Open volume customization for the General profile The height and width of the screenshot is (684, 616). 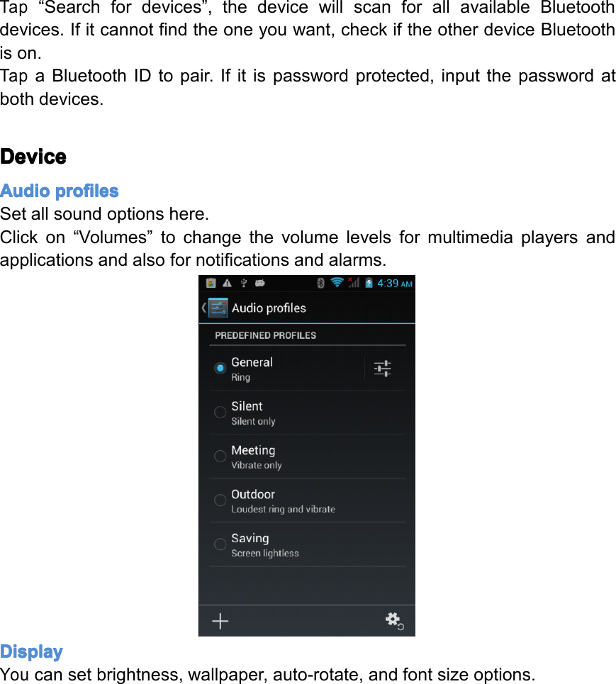382,369
